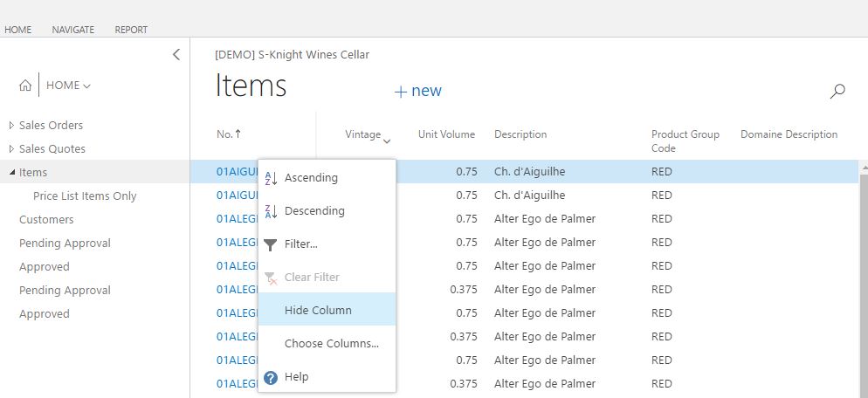
Task: Select Price List Items Only in the sidebar
Action: pos(85,196)
